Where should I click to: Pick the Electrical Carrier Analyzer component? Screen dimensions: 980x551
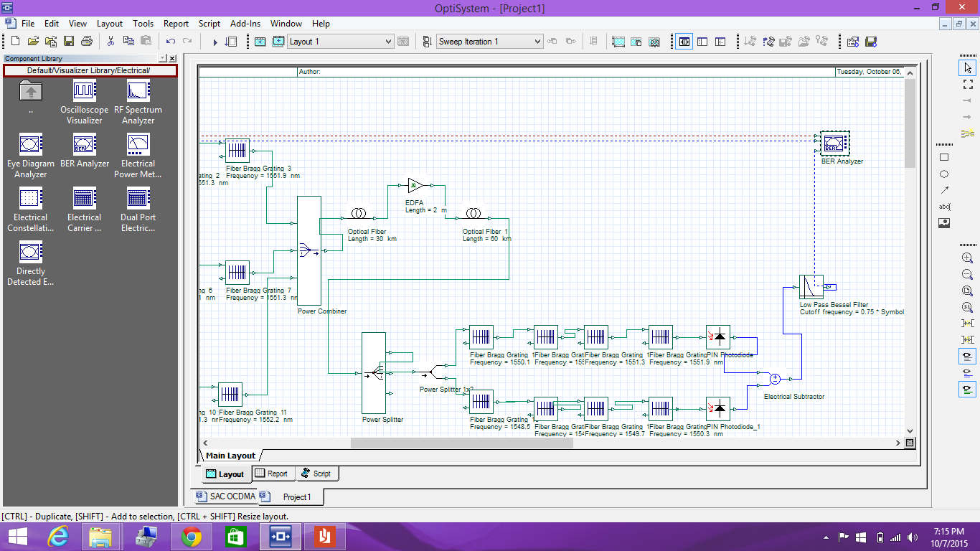pos(85,210)
